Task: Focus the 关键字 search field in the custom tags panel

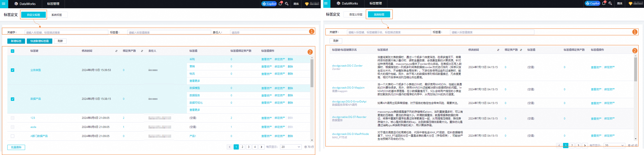Action: pyautogui.click(x=66, y=32)
